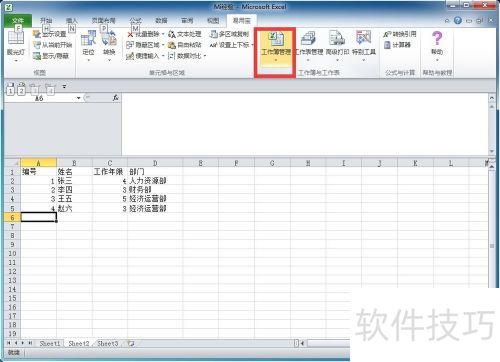The height and width of the screenshot is (362, 500).
Task: Open the 特别工具 special tools menu
Action: point(364,47)
